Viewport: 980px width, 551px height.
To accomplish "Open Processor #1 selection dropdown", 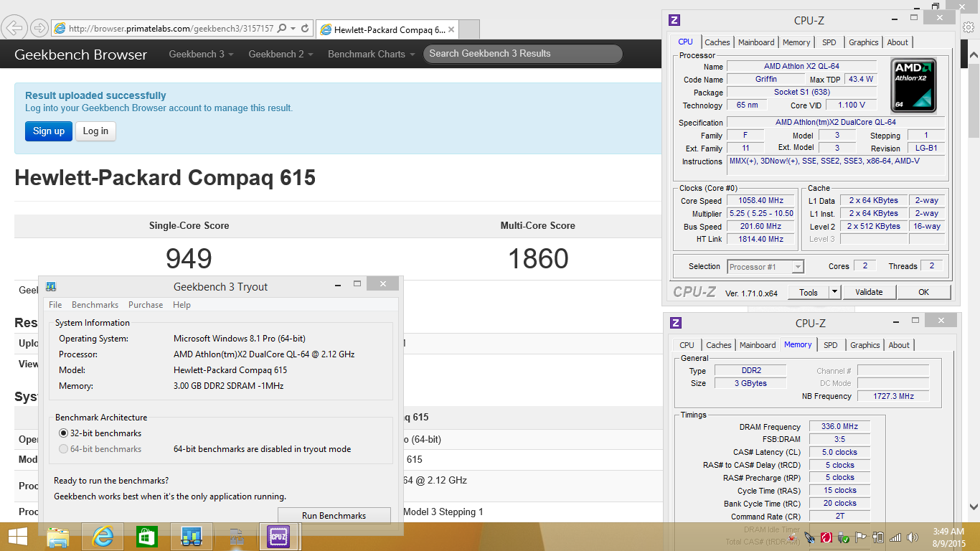I will (765, 267).
